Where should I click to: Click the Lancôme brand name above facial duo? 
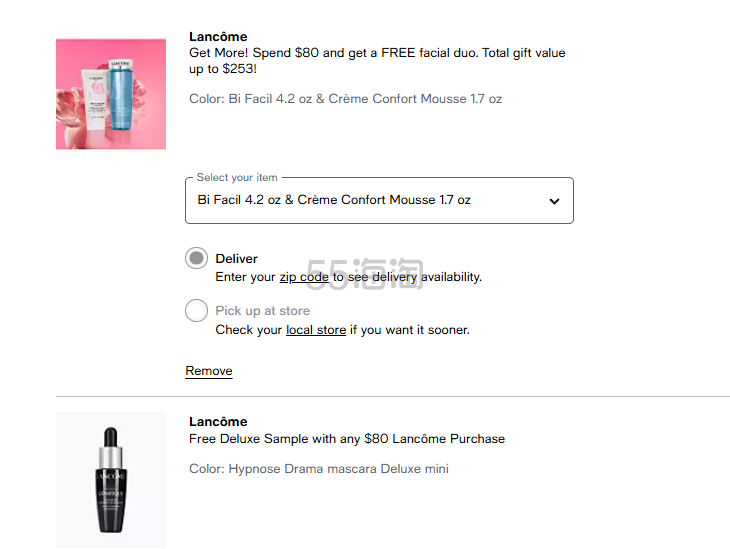(218, 37)
